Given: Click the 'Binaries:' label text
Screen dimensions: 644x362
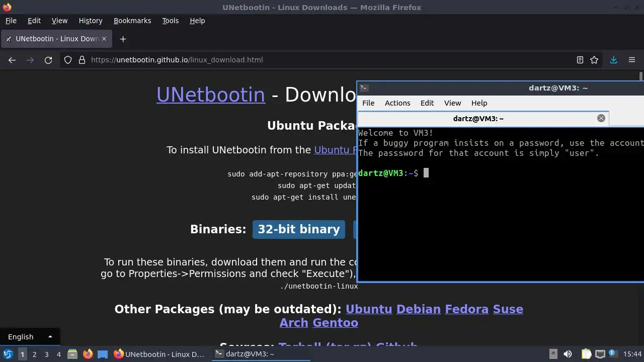Looking at the screenshot, I should (218, 229).
